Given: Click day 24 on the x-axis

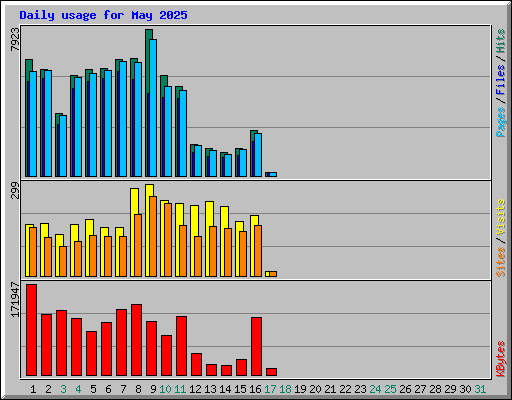Looking at the screenshot, I should coord(375,389).
